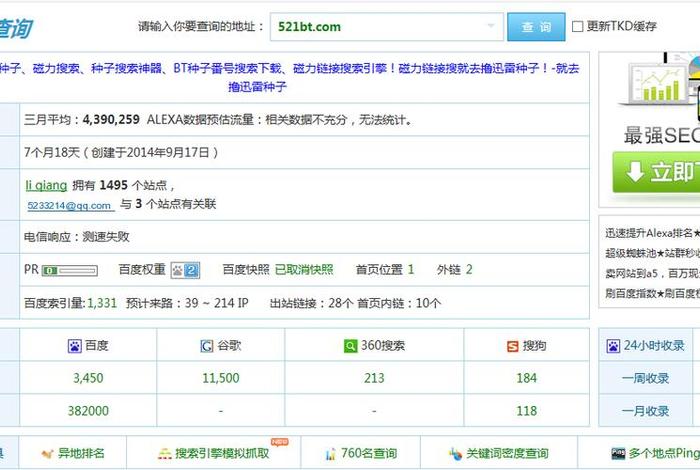
Task: Click the 迅速提升Alexa排名 ad link
Action: pos(653,233)
